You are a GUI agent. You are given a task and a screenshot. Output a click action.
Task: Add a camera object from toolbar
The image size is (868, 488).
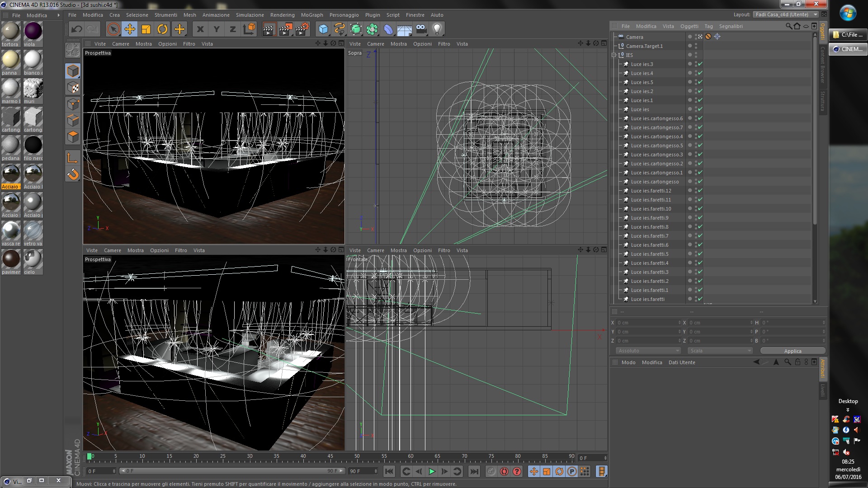421,29
